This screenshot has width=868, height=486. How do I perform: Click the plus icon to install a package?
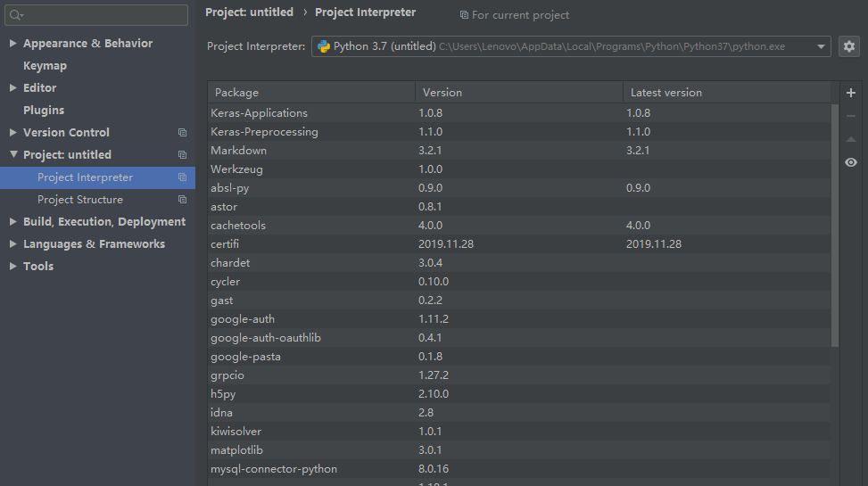[x=850, y=93]
